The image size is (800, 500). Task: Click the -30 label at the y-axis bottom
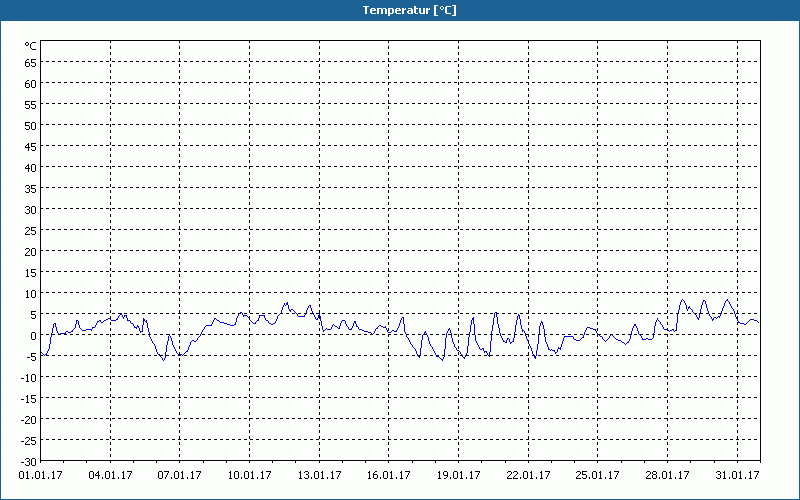click(x=28, y=461)
